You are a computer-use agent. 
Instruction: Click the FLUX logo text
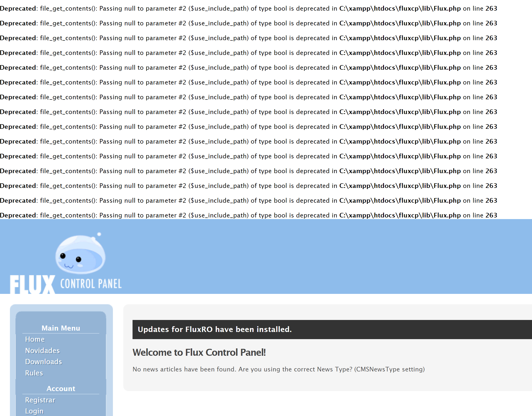click(32, 284)
